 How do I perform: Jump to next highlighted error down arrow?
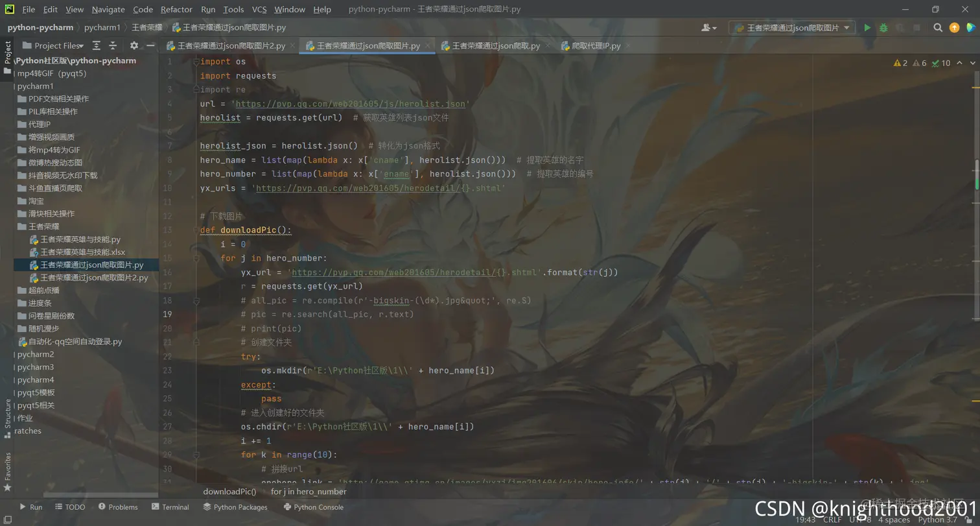click(973, 63)
